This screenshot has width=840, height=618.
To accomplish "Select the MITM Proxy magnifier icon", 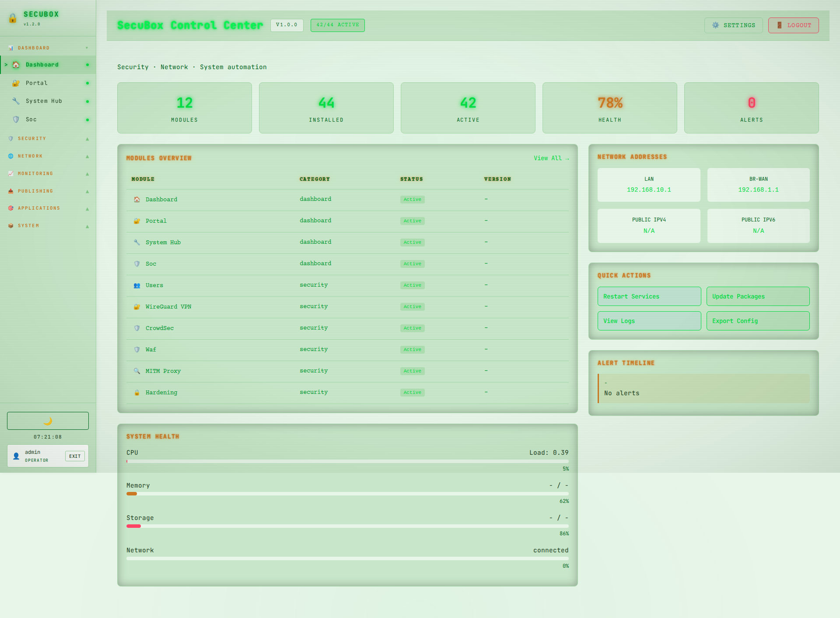I will 137,371.
